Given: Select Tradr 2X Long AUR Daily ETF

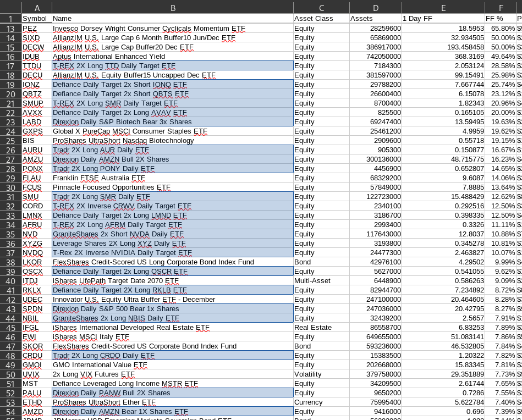Looking at the screenshot, I should pos(173,150).
